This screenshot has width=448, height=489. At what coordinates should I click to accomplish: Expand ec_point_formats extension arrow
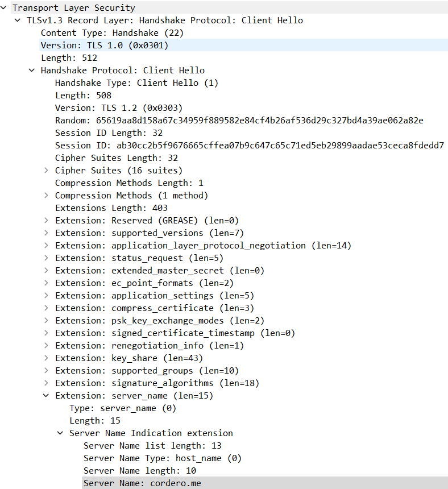pyautogui.click(x=46, y=283)
